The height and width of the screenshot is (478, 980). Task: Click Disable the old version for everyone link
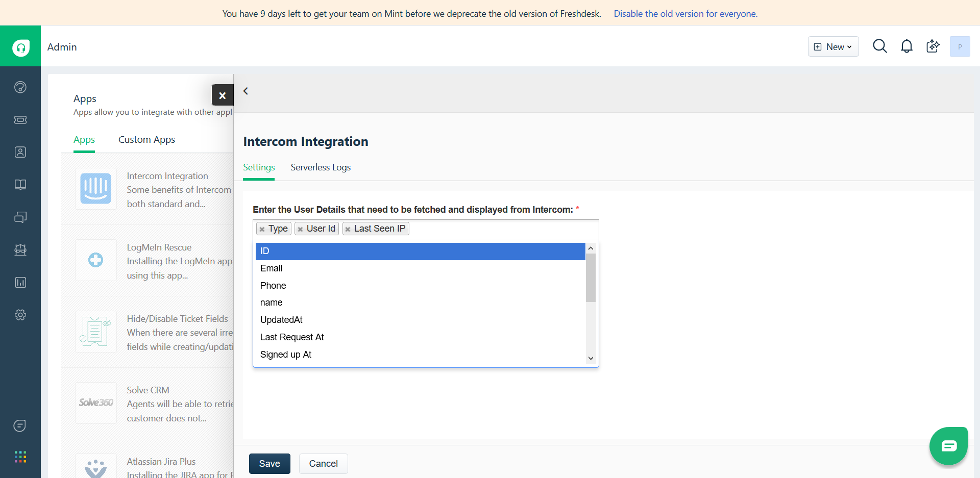pos(685,14)
